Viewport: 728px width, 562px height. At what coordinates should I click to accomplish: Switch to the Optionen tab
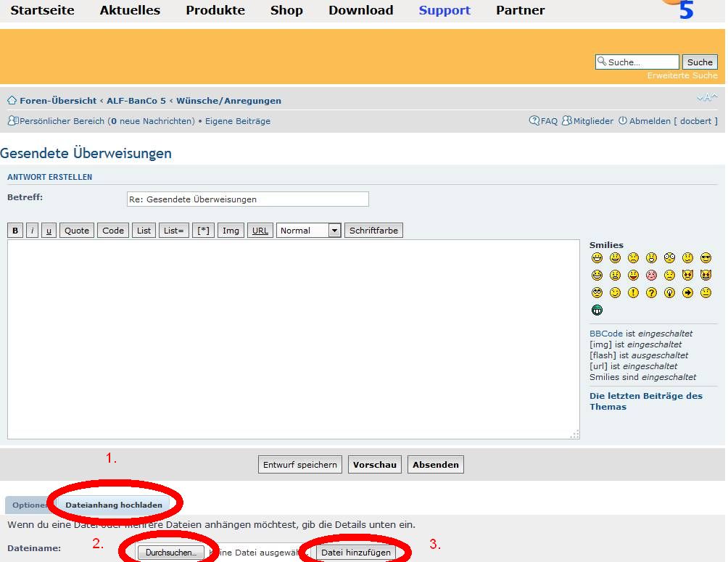click(30, 505)
